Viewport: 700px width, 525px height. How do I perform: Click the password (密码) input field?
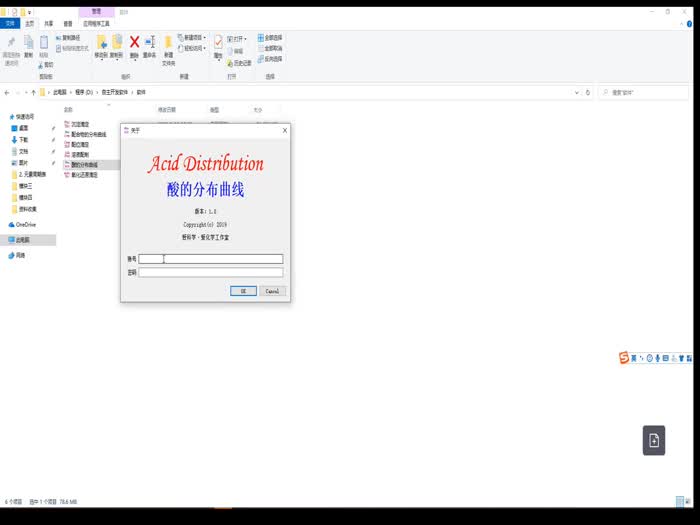210,272
